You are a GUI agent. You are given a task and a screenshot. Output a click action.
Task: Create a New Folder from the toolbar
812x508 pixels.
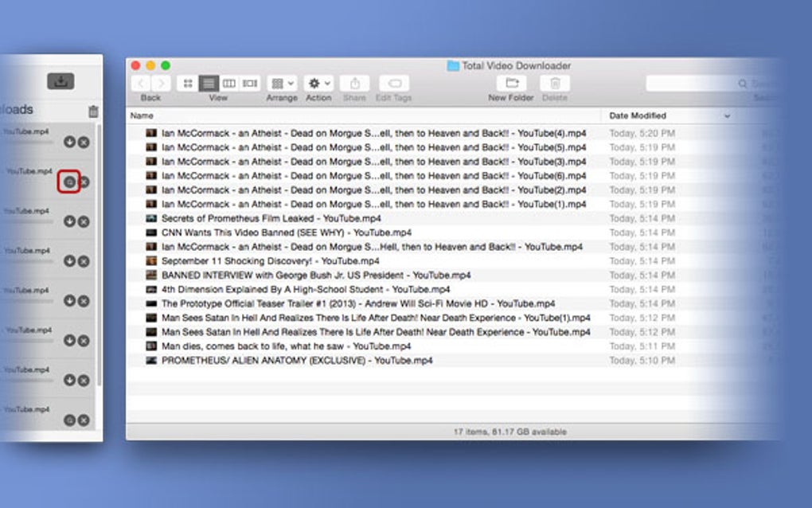[511, 84]
